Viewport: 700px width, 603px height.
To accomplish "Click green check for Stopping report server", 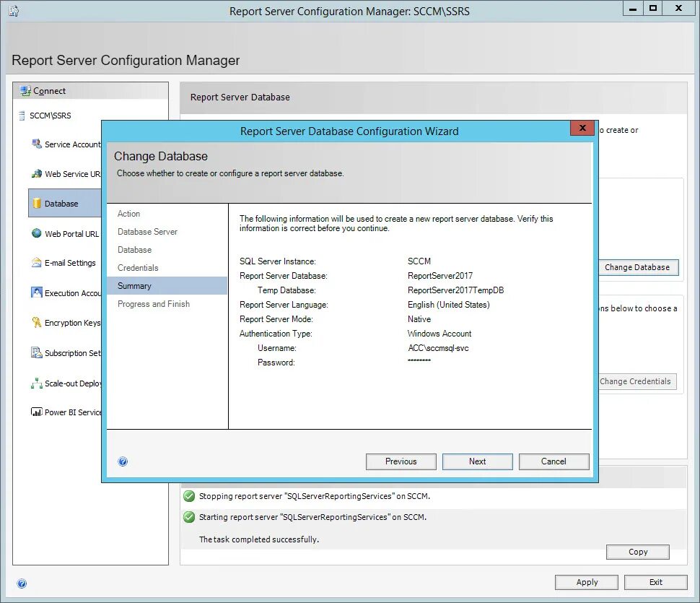I will click(x=189, y=496).
